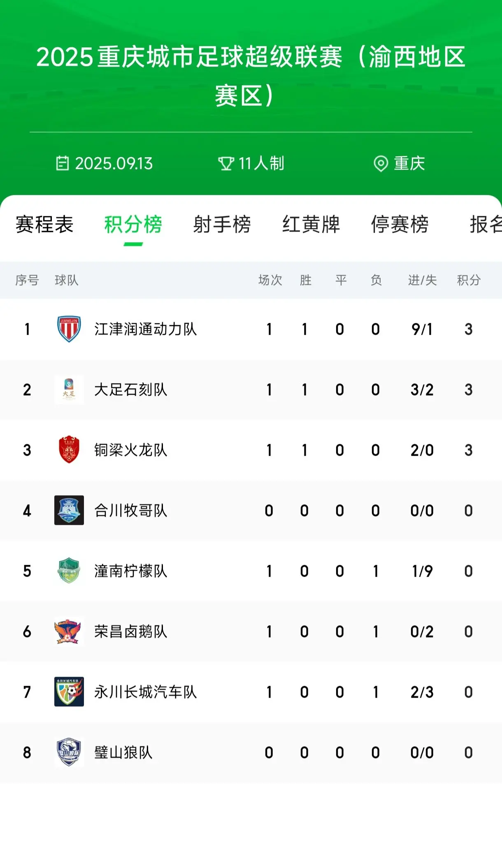The width and height of the screenshot is (502, 868).
Task: Tap the green 潼南柠檬队 logo
Action: 69,571
